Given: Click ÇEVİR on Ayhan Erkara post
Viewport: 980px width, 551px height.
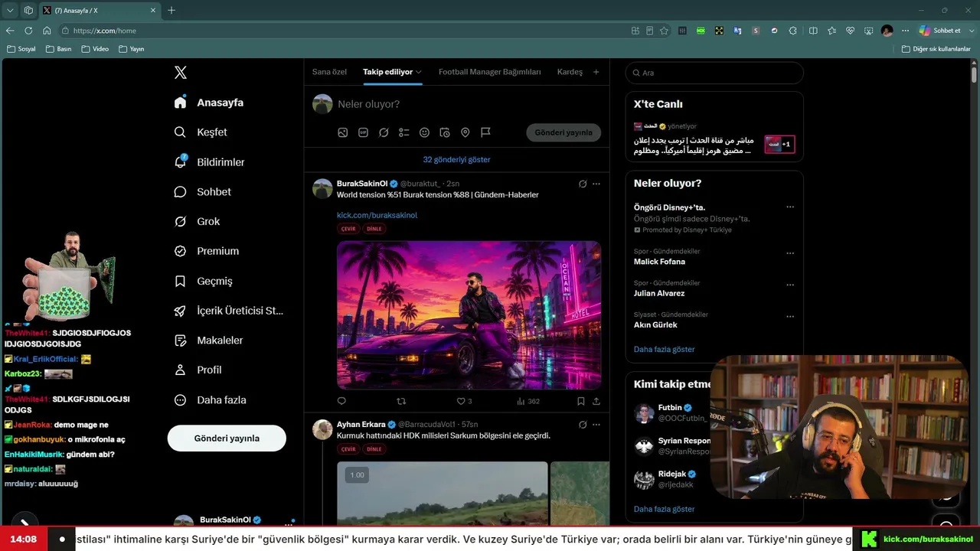Looking at the screenshot, I should click(348, 449).
